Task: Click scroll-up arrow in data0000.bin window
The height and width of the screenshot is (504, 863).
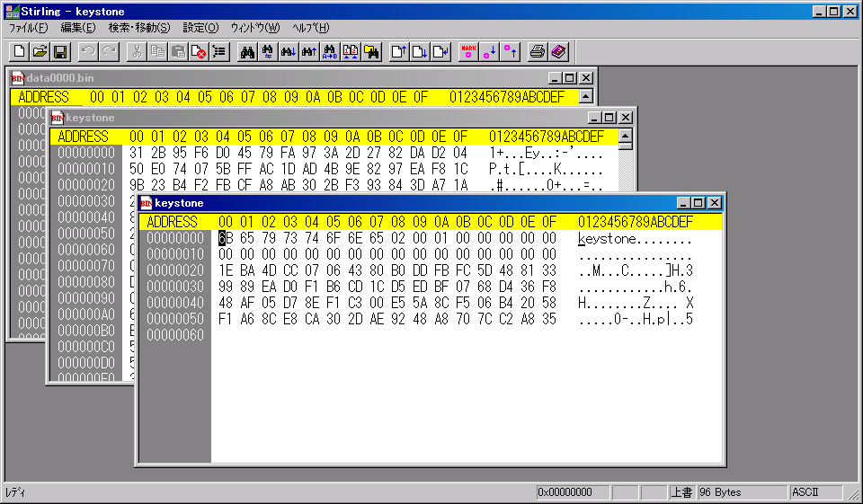Action: (585, 97)
